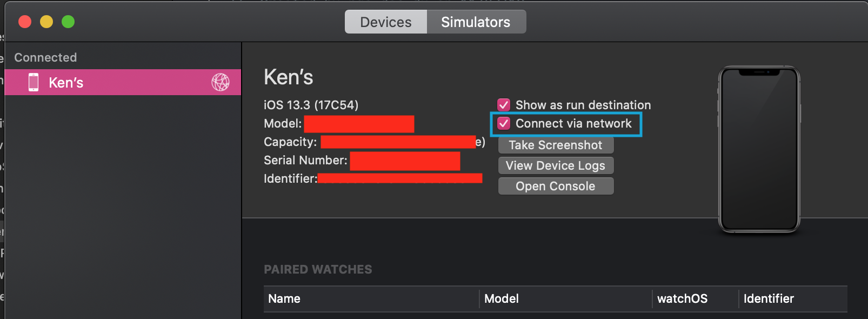The width and height of the screenshot is (868, 319).
Task: Click the Open Console button
Action: [555, 186]
